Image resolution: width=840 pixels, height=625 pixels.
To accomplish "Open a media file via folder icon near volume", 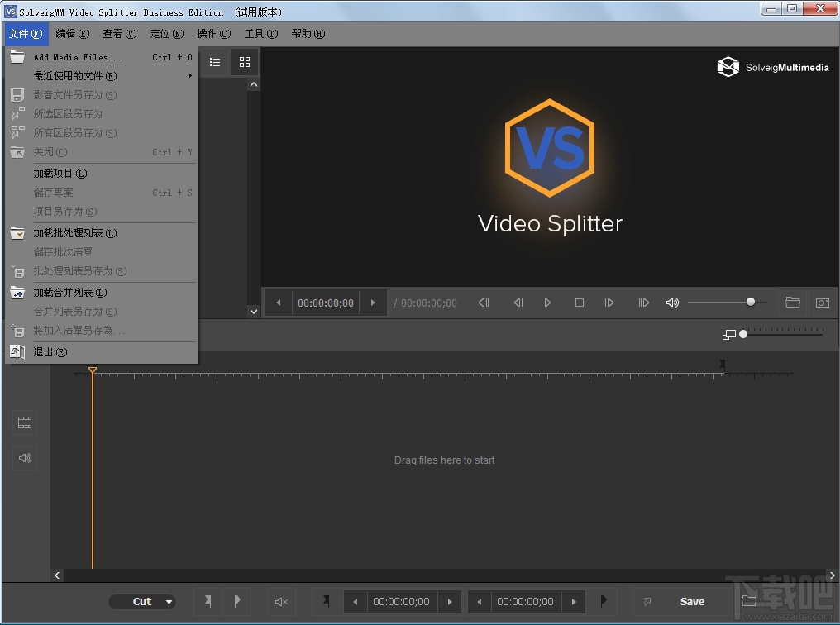I will tap(793, 302).
